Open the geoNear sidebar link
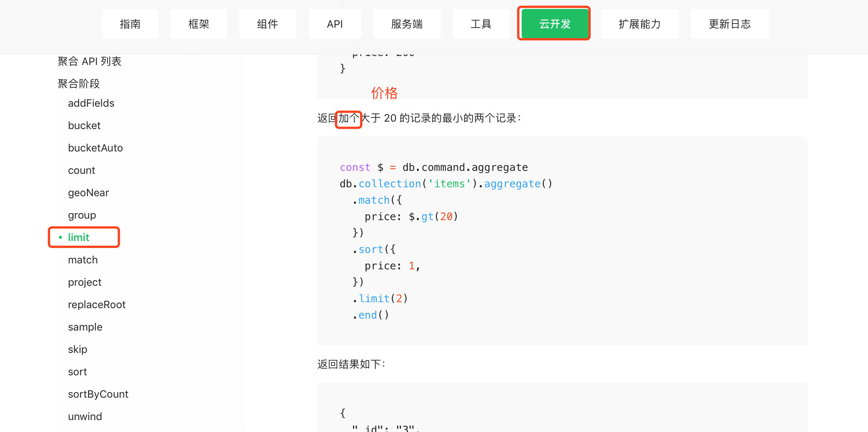868x432 pixels. coord(88,192)
